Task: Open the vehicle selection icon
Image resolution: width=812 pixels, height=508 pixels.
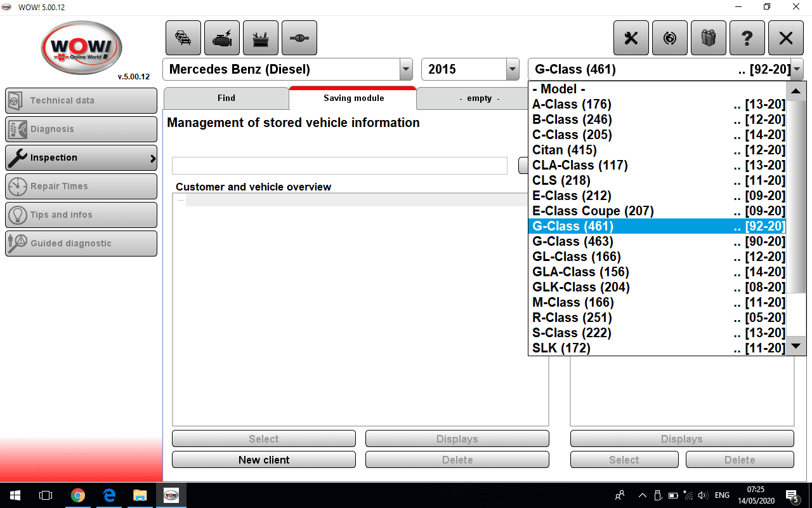Action: coord(183,38)
